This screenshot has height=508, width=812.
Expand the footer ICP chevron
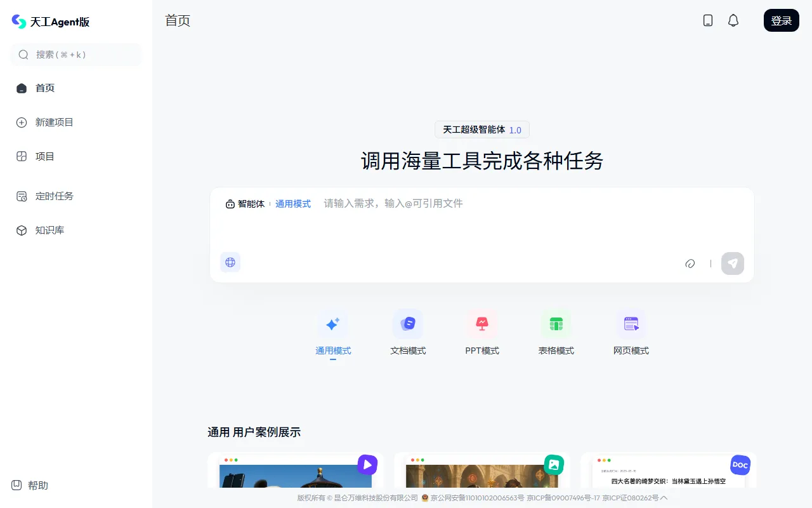[x=664, y=498]
